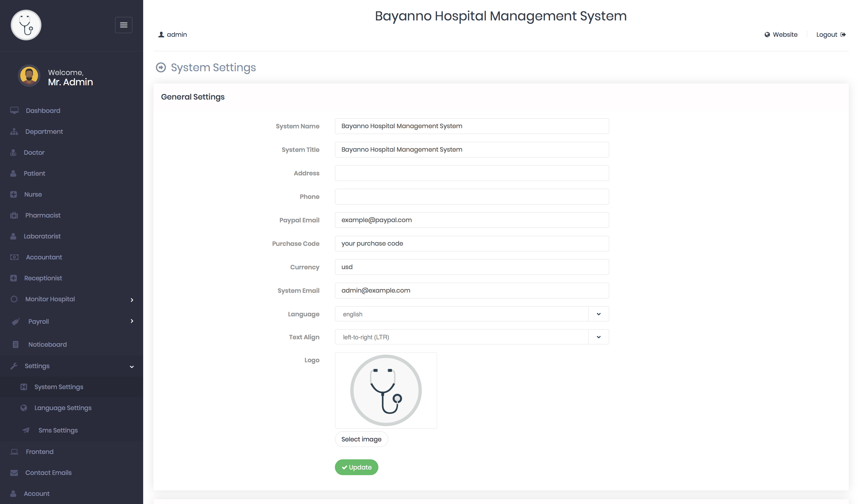Click Select image for logo
The width and height of the screenshot is (859, 504).
[x=361, y=439]
